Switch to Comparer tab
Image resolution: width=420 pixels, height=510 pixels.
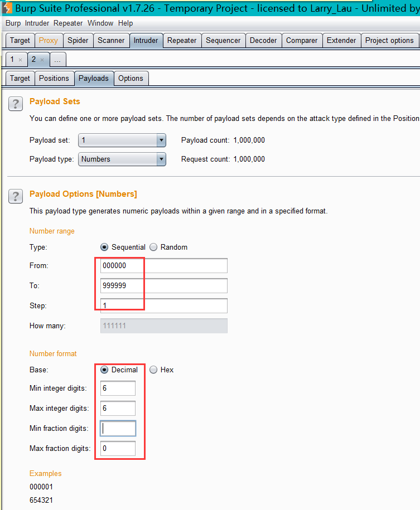pos(302,40)
